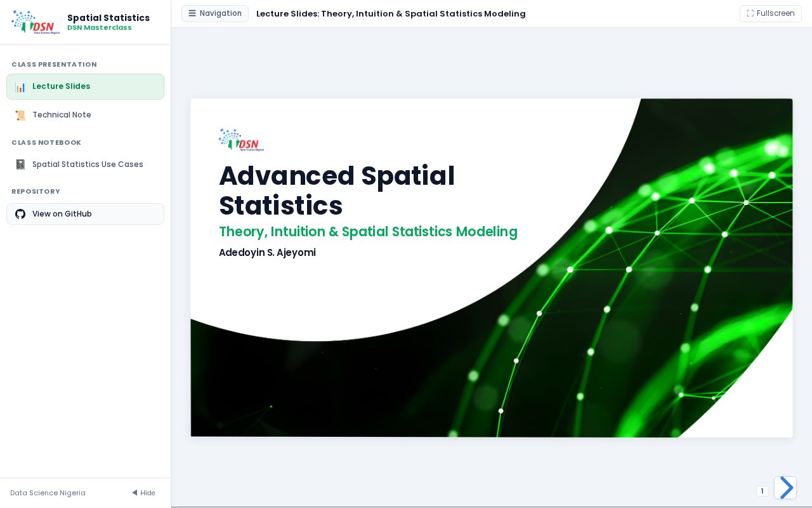Click the scroll icon beside Technical Note
812x508 pixels.
tap(20, 116)
